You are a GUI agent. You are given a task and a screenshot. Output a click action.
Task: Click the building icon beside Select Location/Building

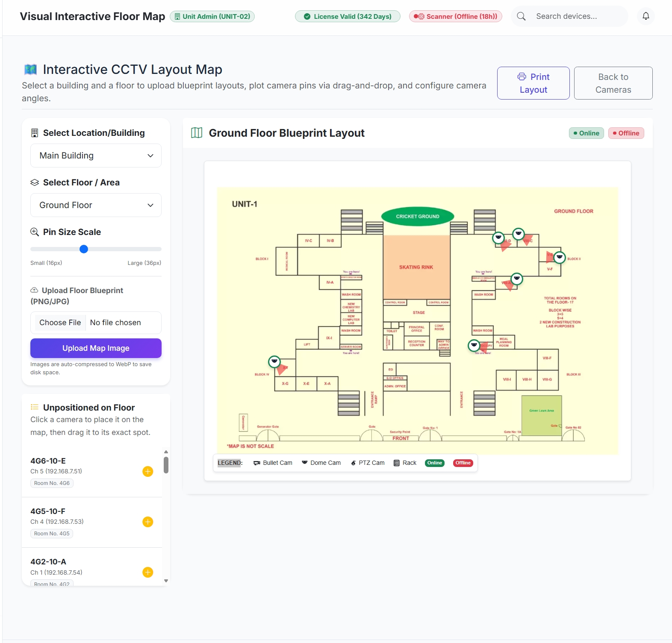pos(35,133)
